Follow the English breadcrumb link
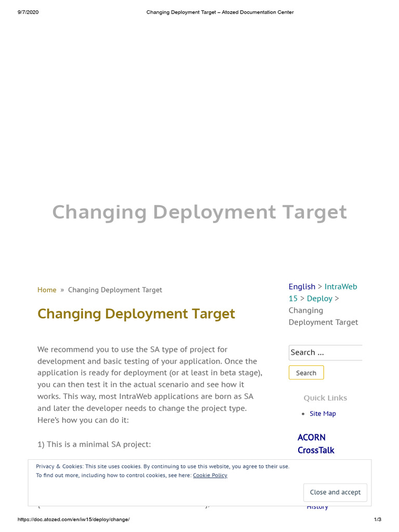This screenshot has height=532, width=399. (x=302, y=287)
